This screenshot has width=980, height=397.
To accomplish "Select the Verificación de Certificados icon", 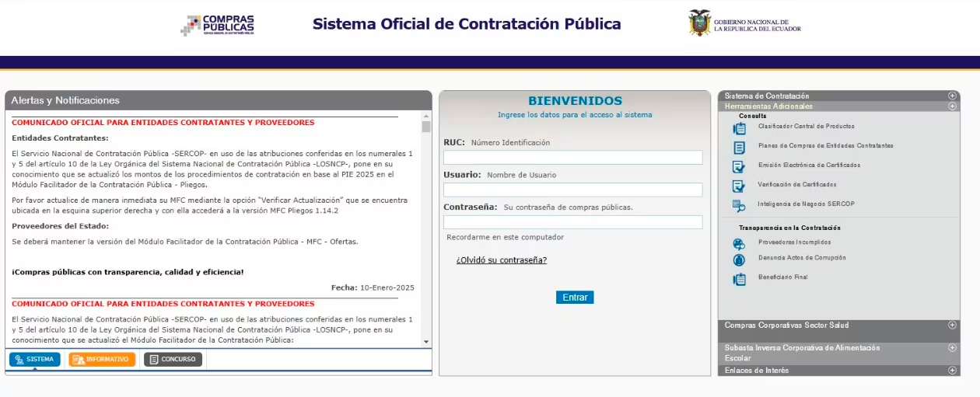I will pos(739,186).
